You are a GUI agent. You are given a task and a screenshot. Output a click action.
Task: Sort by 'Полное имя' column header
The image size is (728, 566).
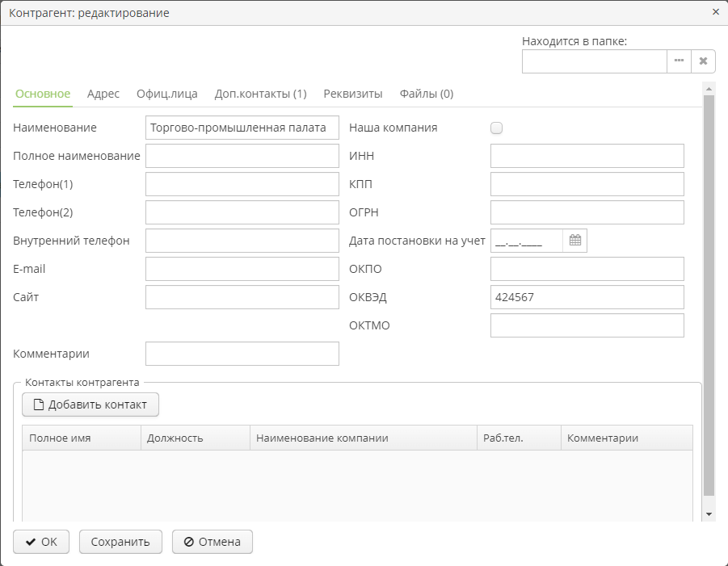(81, 438)
